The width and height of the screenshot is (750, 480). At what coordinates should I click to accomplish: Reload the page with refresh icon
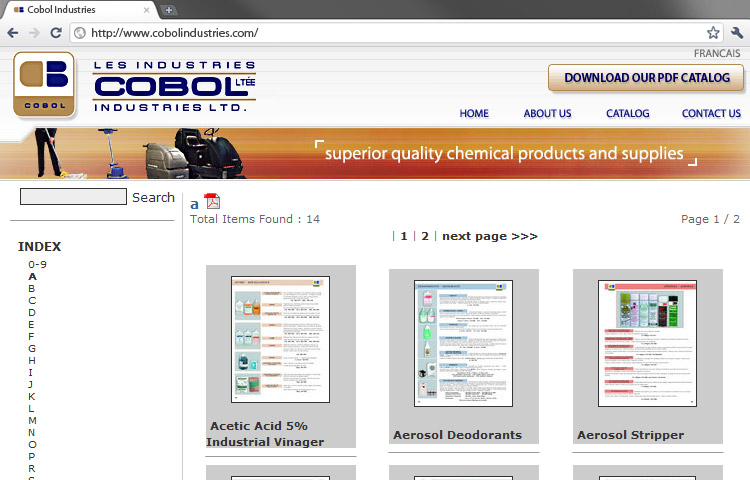point(57,32)
